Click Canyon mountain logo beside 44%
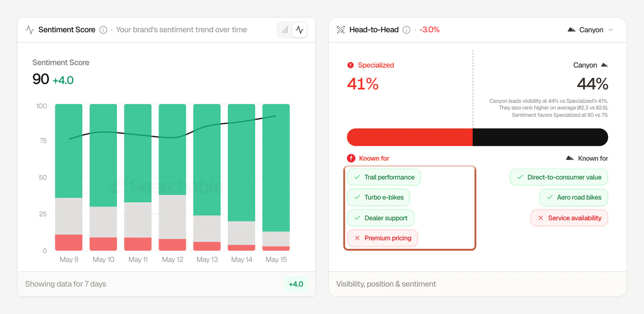Image resolution: width=644 pixels, height=314 pixels. point(604,65)
